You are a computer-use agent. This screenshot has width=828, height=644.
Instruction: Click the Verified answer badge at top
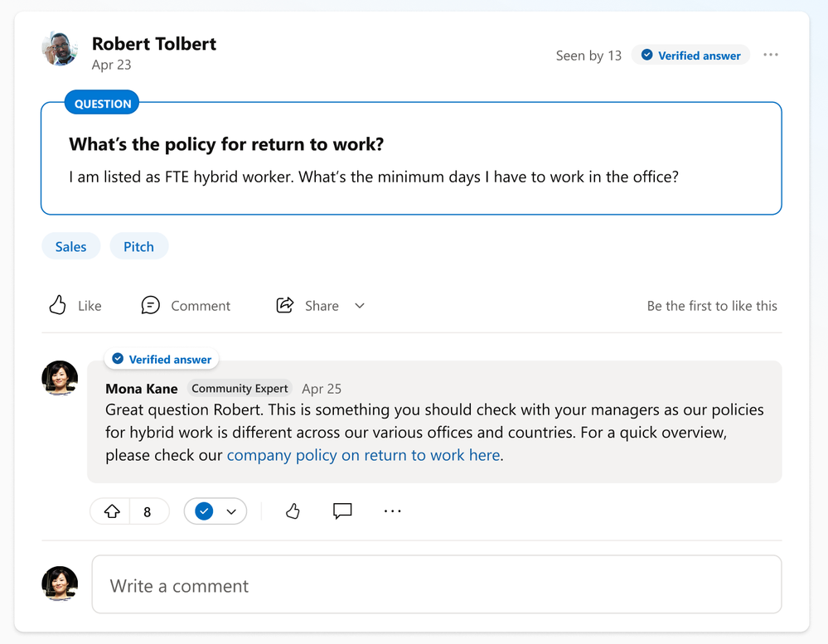click(690, 56)
